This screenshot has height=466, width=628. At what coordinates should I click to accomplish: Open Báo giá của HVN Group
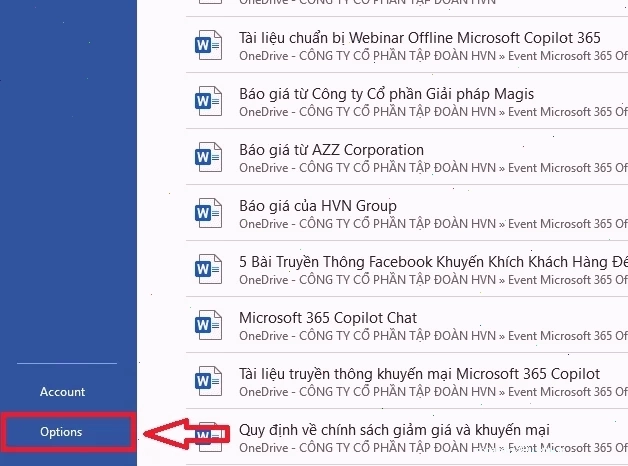[x=318, y=206]
